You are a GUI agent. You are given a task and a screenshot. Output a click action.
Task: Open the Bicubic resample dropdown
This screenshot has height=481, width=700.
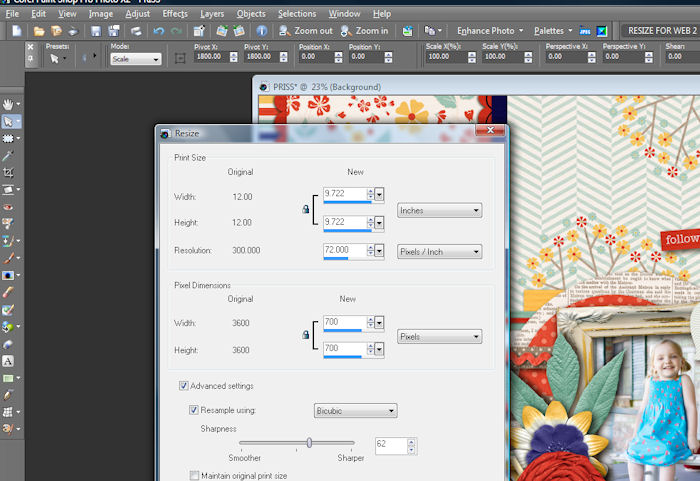355,410
